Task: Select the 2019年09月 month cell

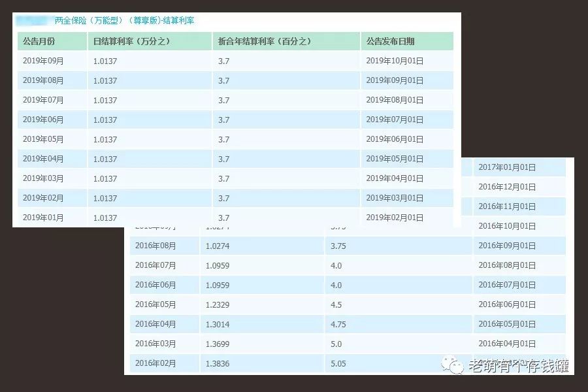Action: coord(43,61)
